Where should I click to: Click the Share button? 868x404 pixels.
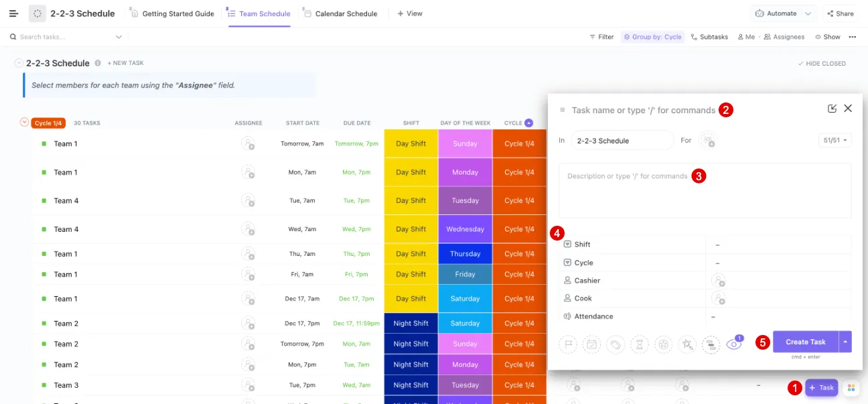pos(840,13)
